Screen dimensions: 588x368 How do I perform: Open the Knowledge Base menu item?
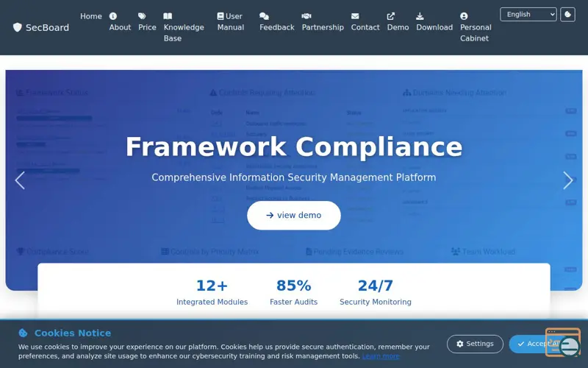(184, 27)
